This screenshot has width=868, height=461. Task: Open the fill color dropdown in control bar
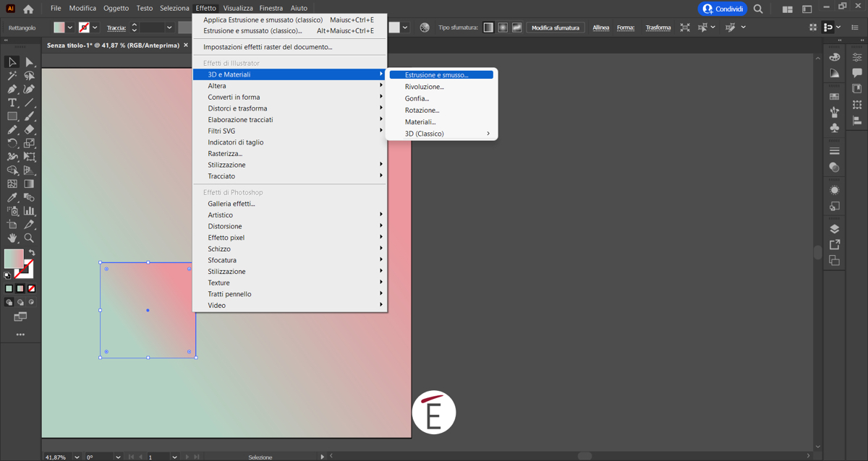pyautogui.click(x=70, y=27)
